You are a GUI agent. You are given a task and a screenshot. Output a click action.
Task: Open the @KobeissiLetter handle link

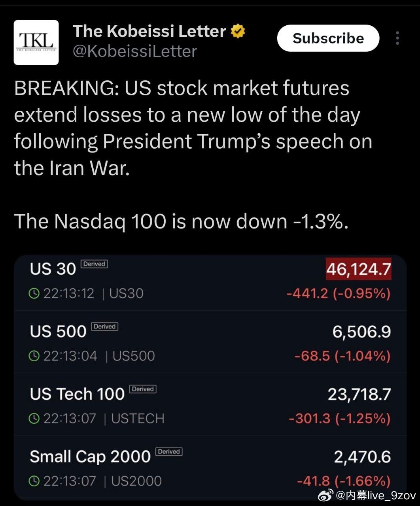tap(135, 51)
